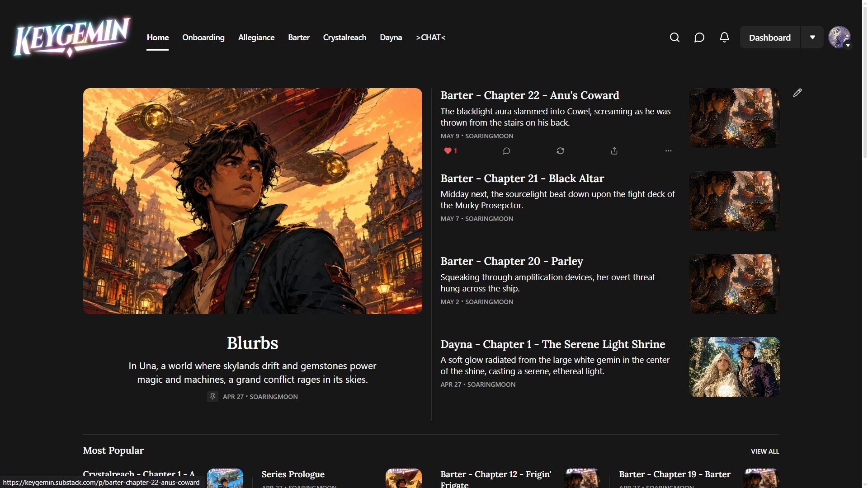Open the Crystalreach tab
Viewport: 868px width, 488px height.
344,38
